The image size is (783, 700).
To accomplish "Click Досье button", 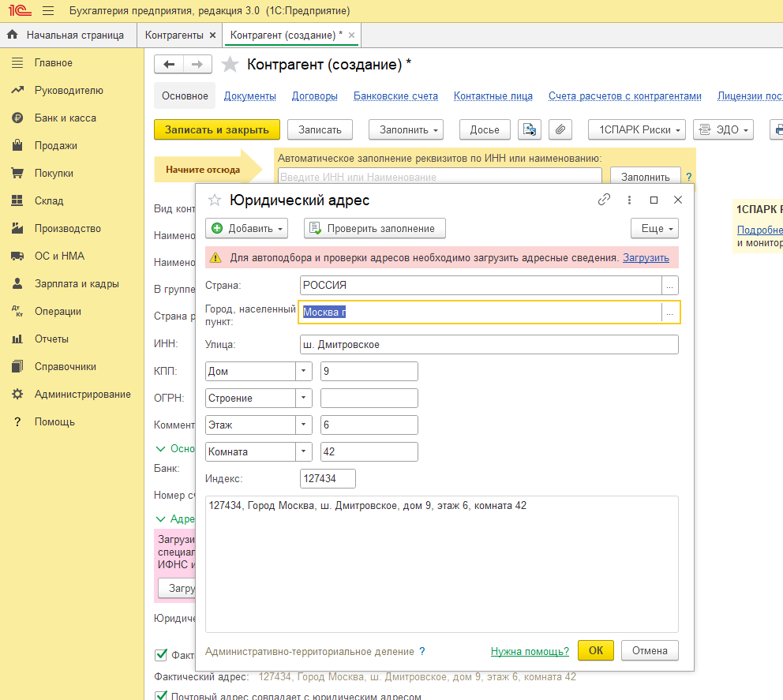I will point(485,129).
